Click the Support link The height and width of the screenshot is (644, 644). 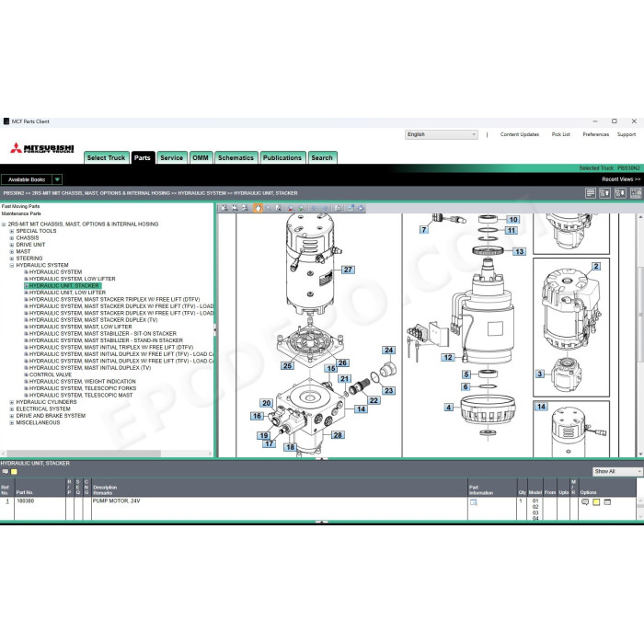click(x=626, y=134)
